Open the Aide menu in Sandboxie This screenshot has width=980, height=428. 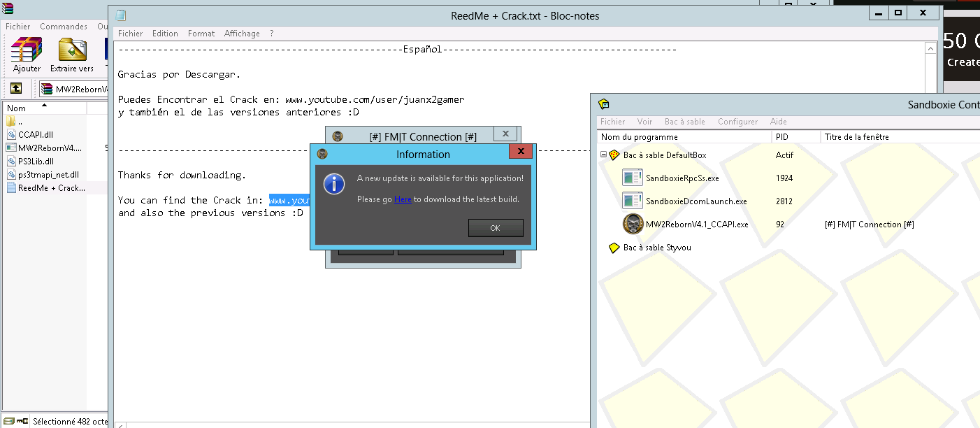coord(778,122)
